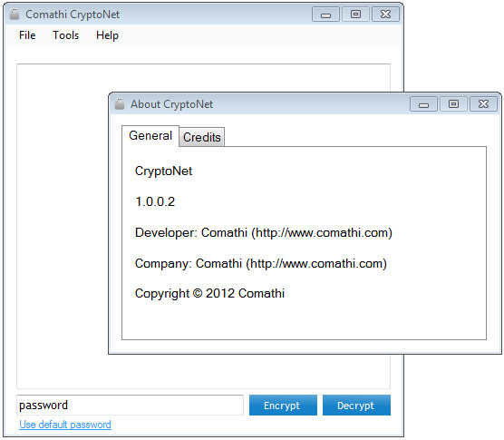Close the About CryptoNet window
Screen dimensions: 504x440
(x=483, y=104)
